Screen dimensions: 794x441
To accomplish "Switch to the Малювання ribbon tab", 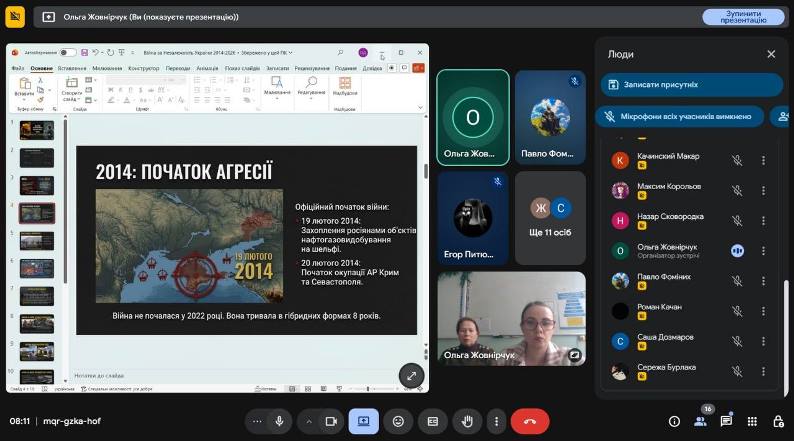I will [x=107, y=68].
